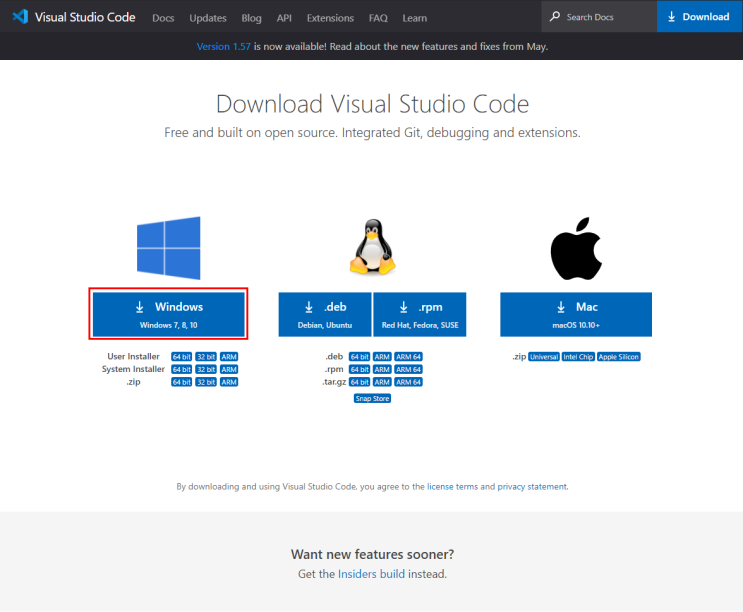743x612 pixels.
Task: Download the Mac macOS 10.10+ build
Action: (x=576, y=315)
